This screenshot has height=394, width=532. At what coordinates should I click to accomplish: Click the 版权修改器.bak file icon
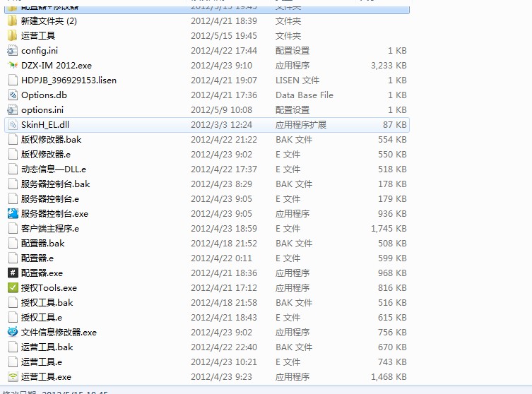[13, 140]
